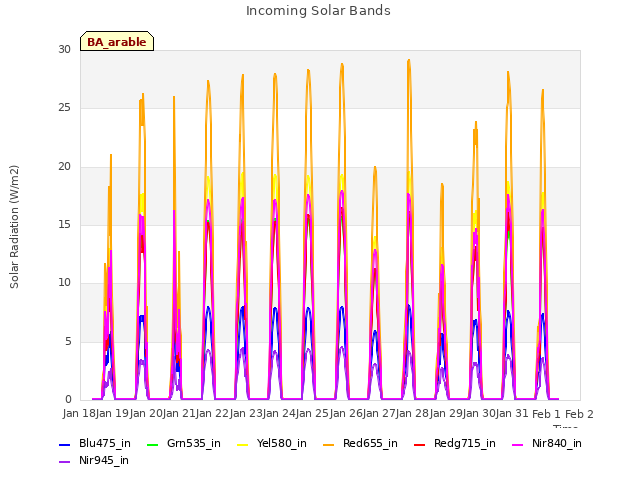Click the Jan 31 x-axis tick label

point(512,413)
